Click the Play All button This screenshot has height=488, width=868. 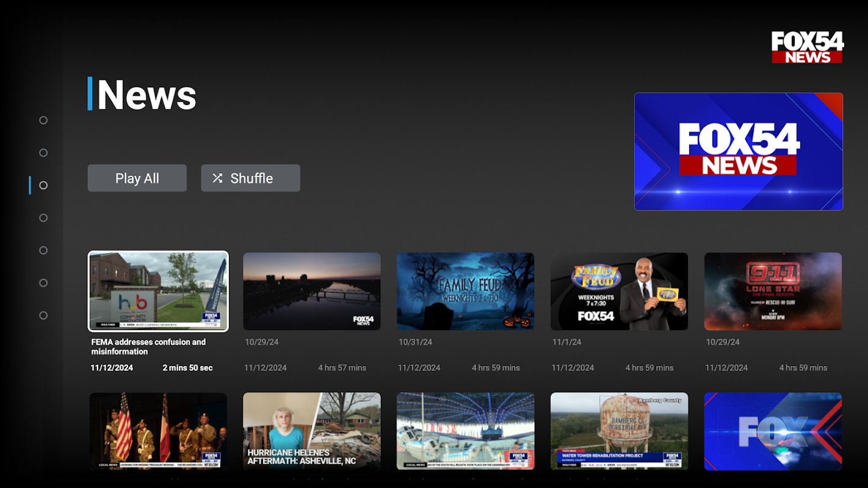pyautogui.click(x=137, y=178)
